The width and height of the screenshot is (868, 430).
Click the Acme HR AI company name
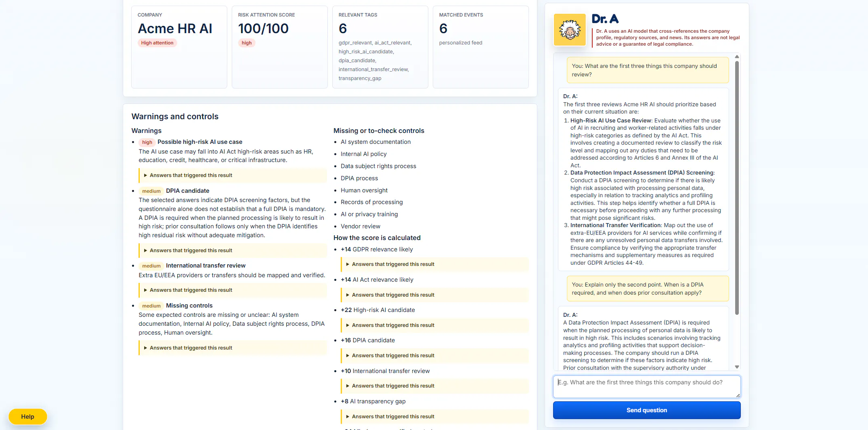coord(175,29)
